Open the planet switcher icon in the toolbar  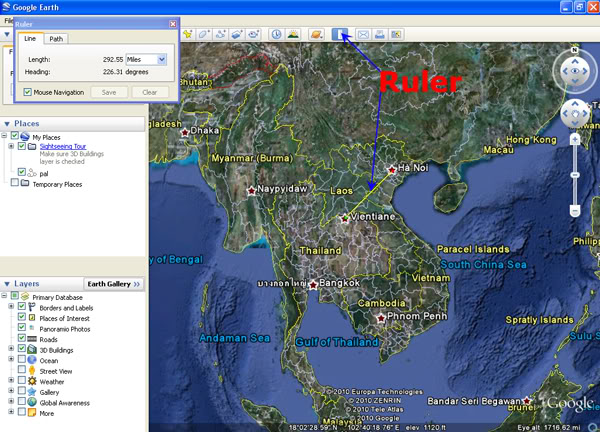316,34
